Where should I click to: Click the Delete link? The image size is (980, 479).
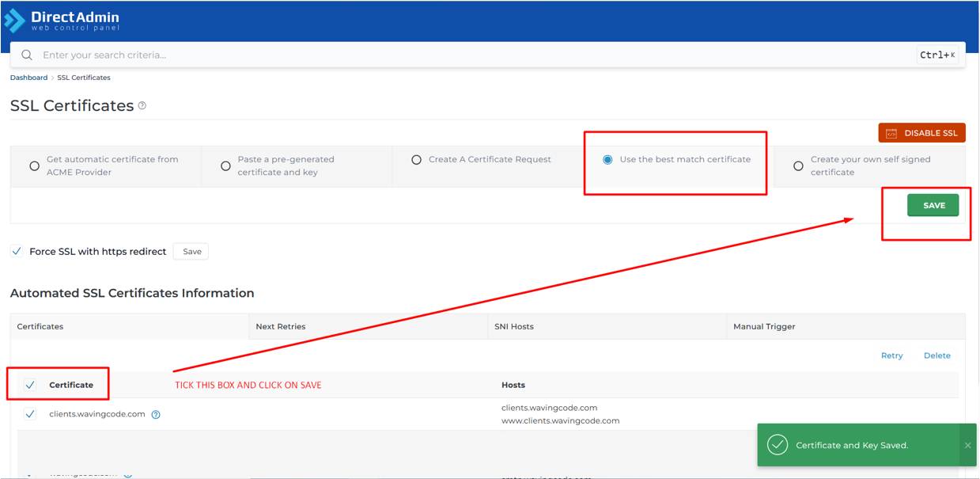[937, 355]
